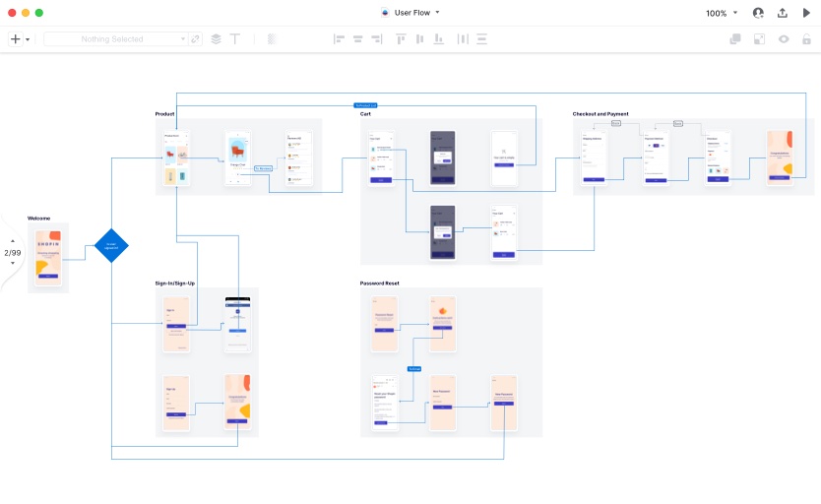Click the user account avatar icon
The height and width of the screenshot is (504, 821).
click(x=758, y=13)
